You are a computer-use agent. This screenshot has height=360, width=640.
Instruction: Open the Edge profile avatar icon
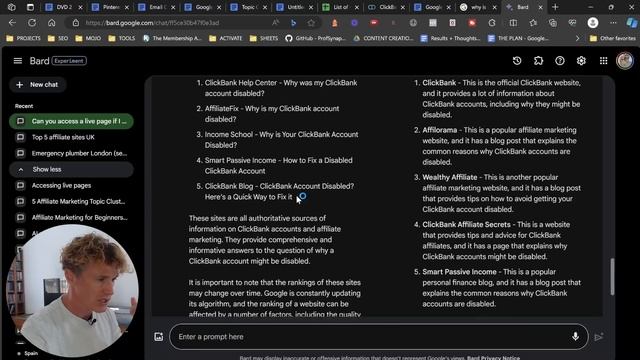[593, 23]
